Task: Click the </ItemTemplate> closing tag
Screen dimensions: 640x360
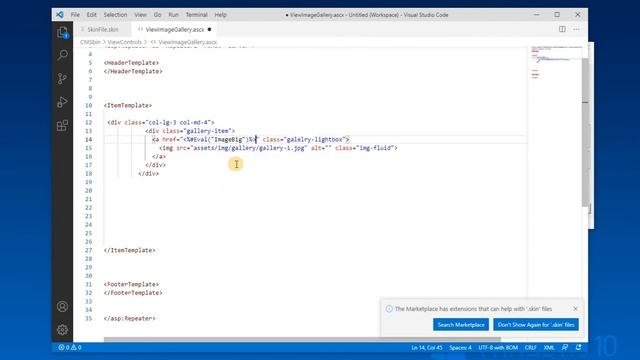Action: click(x=129, y=250)
